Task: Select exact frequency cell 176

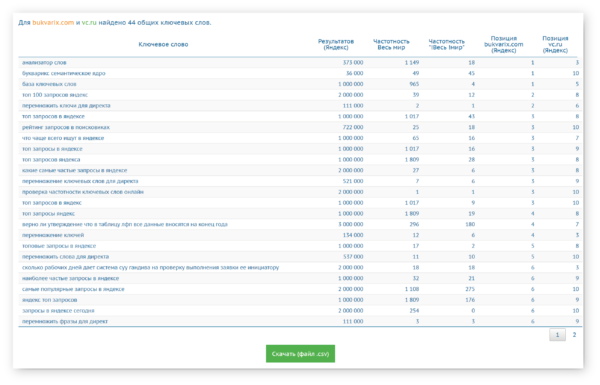Action: pos(470,300)
